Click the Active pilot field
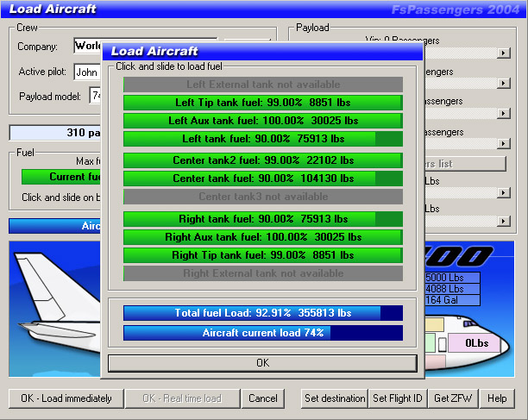 pyautogui.click(x=87, y=72)
